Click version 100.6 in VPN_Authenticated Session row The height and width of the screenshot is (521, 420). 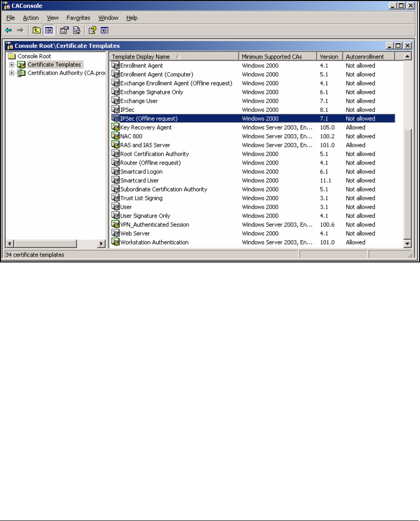[x=327, y=225]
